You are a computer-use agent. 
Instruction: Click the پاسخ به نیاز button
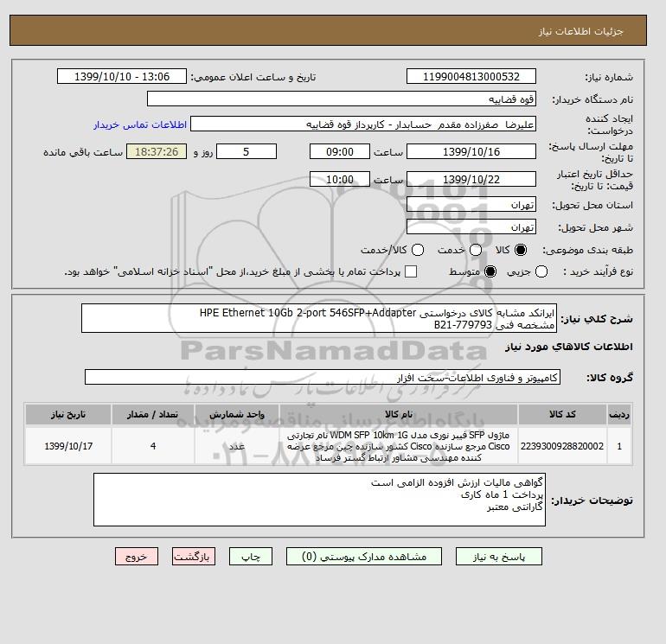pos(499,557)
